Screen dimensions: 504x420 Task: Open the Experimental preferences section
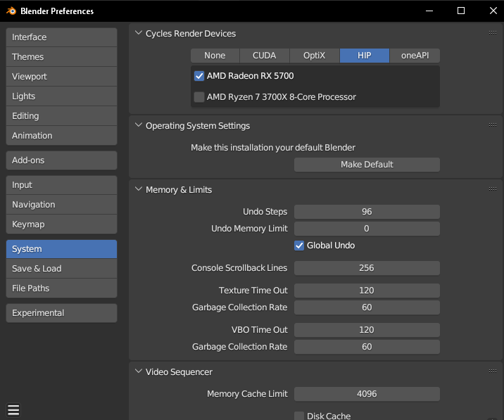61,313
